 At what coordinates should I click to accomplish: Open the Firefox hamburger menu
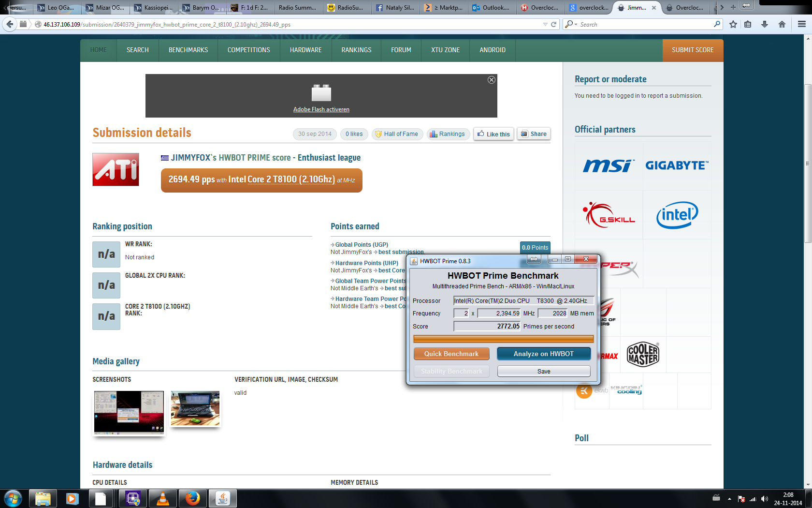802,24
